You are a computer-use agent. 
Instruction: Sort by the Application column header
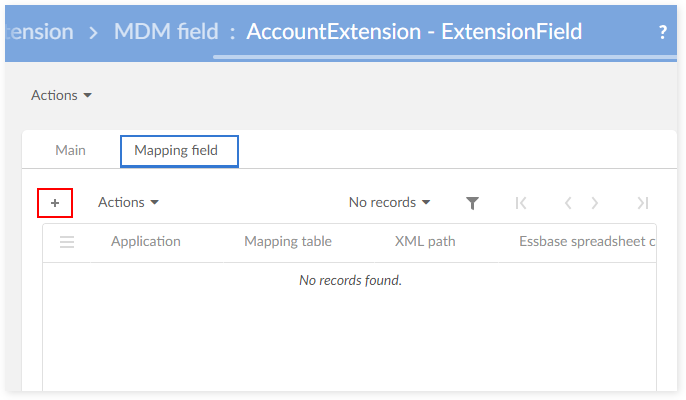146,241
